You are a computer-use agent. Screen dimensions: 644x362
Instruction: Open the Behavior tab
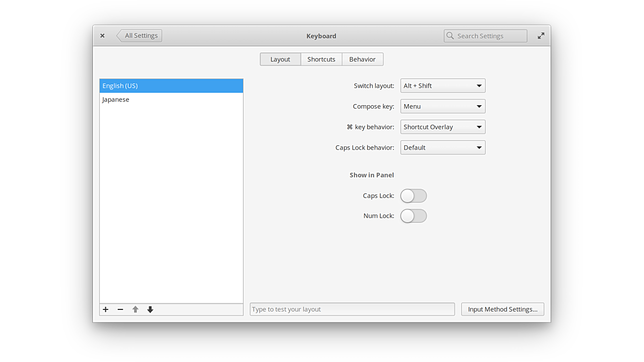tap(362, 59)
